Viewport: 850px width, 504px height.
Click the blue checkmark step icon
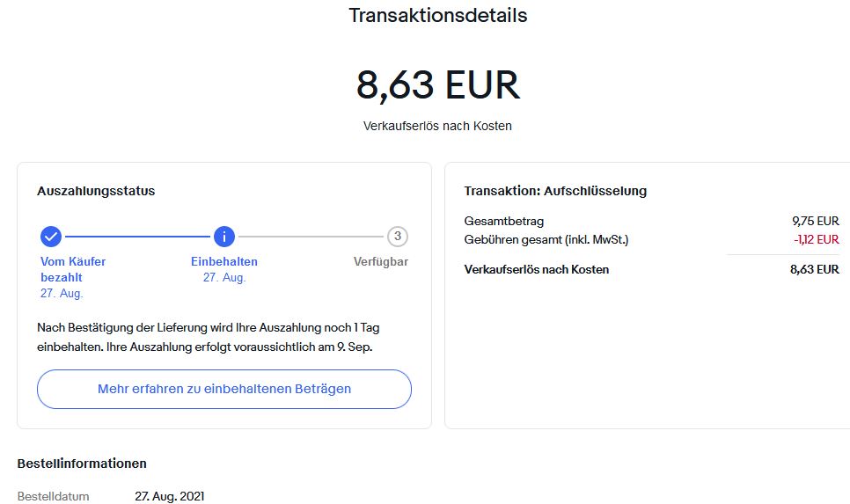click(51, 237)
